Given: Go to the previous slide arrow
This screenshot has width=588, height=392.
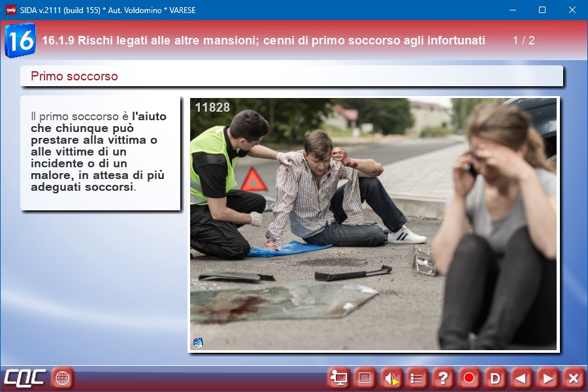Looking at the screenshot, I should pos(521,378).
